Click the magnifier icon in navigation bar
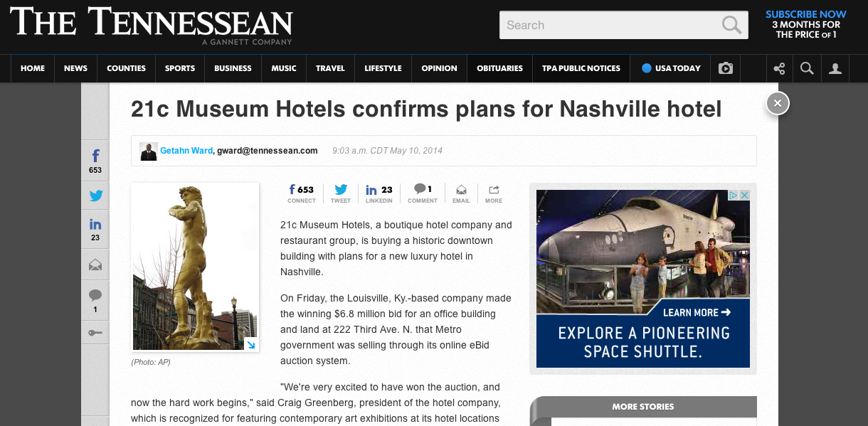 (x=807, y=68)
